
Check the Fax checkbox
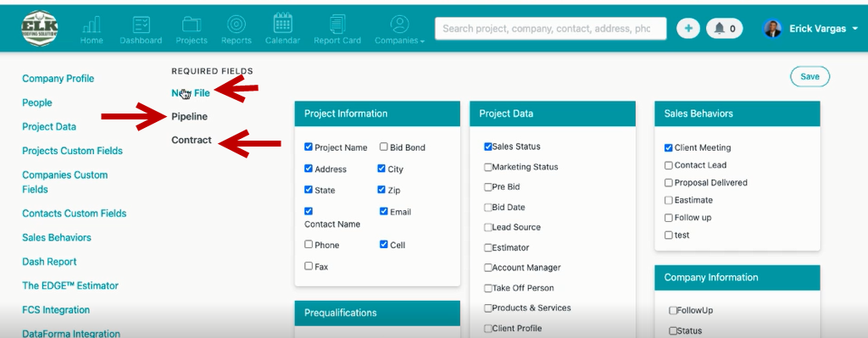click(309, 266)
